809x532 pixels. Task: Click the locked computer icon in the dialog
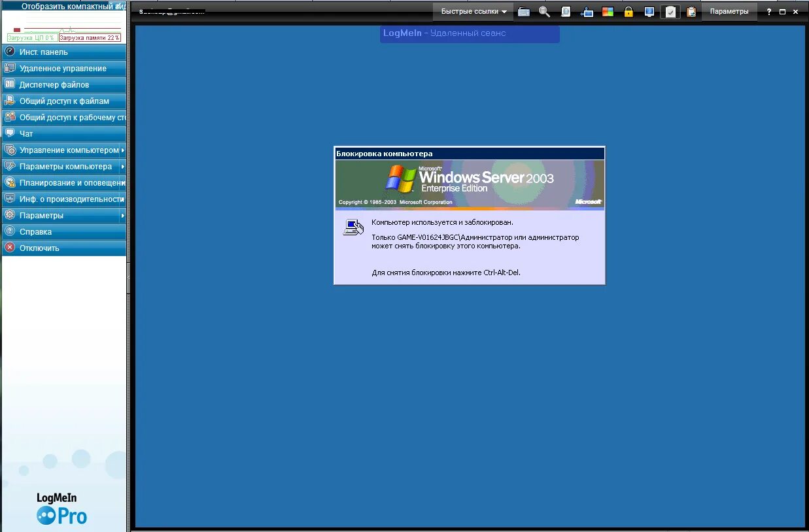(x=353, y=227)
